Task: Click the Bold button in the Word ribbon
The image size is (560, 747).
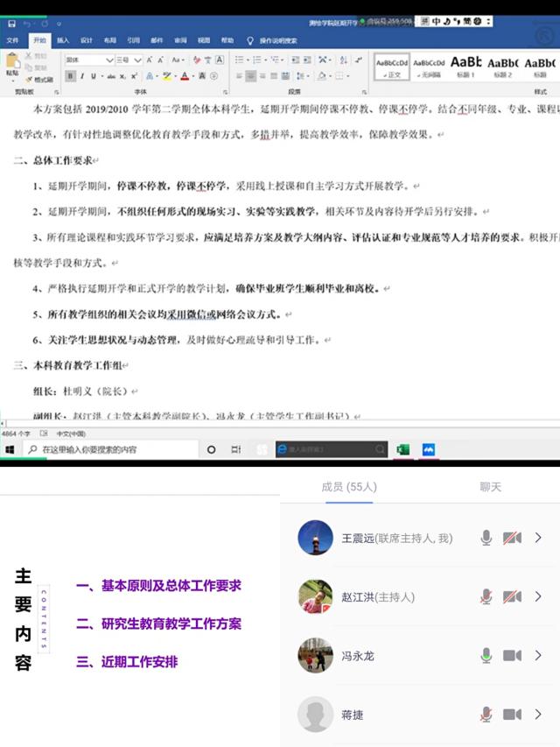Action: [70, 76]
